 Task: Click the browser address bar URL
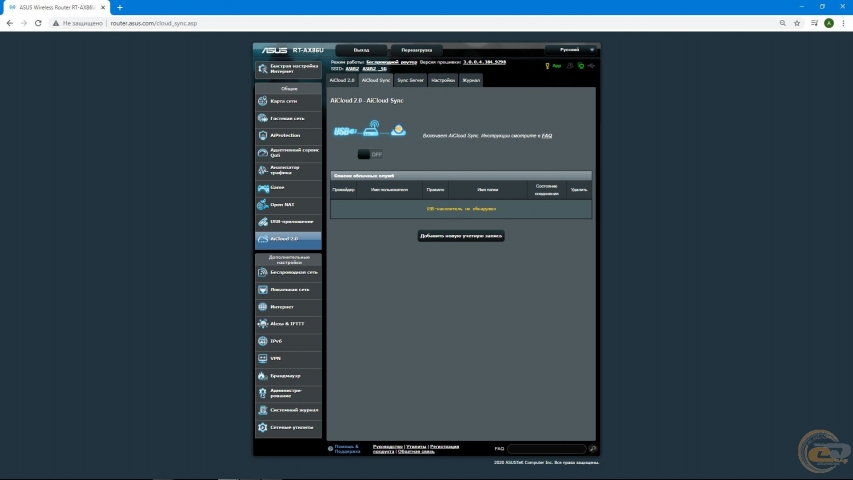154,23
